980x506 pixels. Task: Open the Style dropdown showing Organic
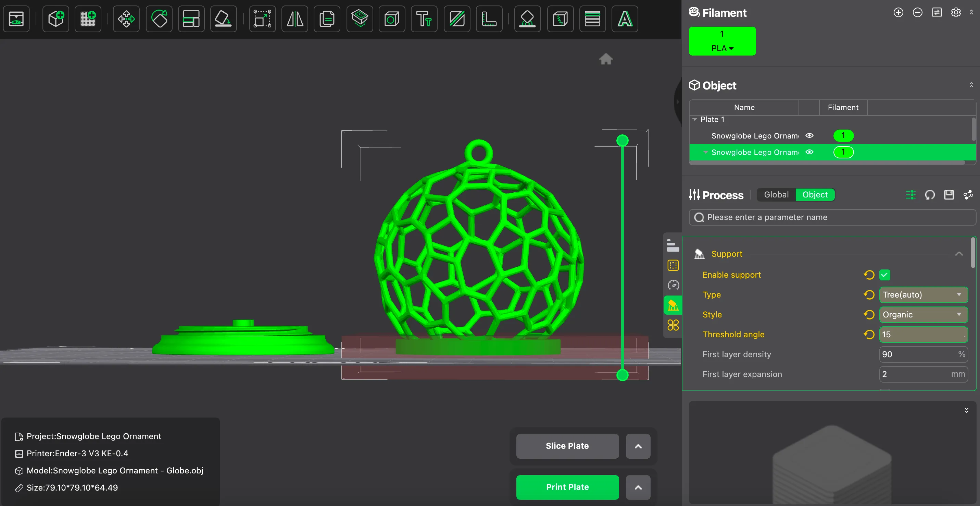[923, 314]
